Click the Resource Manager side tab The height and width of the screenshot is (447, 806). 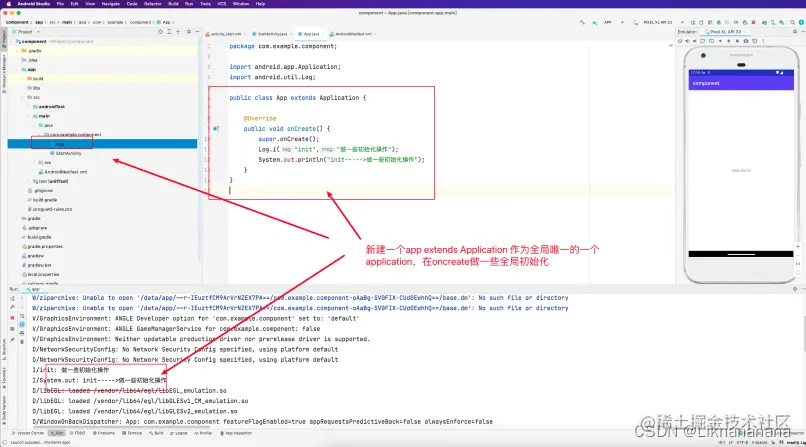4,73
